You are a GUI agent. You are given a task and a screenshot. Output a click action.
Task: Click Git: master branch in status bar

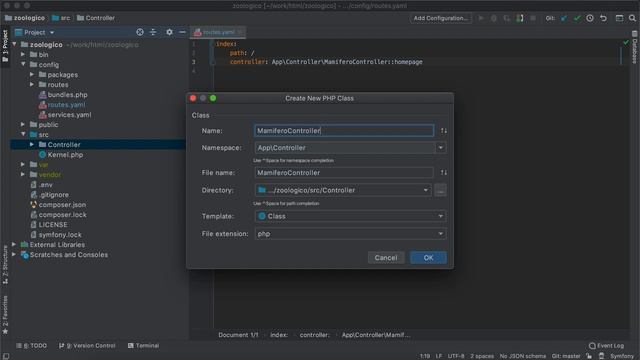pos(566,356)
